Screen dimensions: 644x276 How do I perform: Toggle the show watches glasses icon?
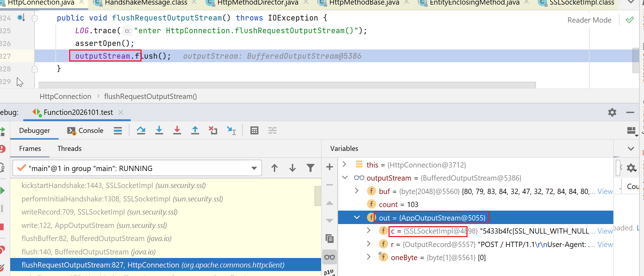pos(330,257)
